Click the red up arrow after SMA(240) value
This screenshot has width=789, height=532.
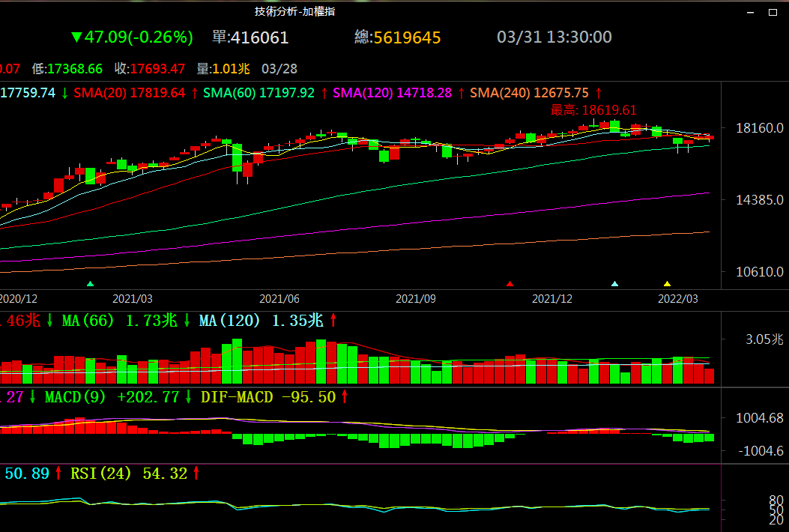point(598,93)
